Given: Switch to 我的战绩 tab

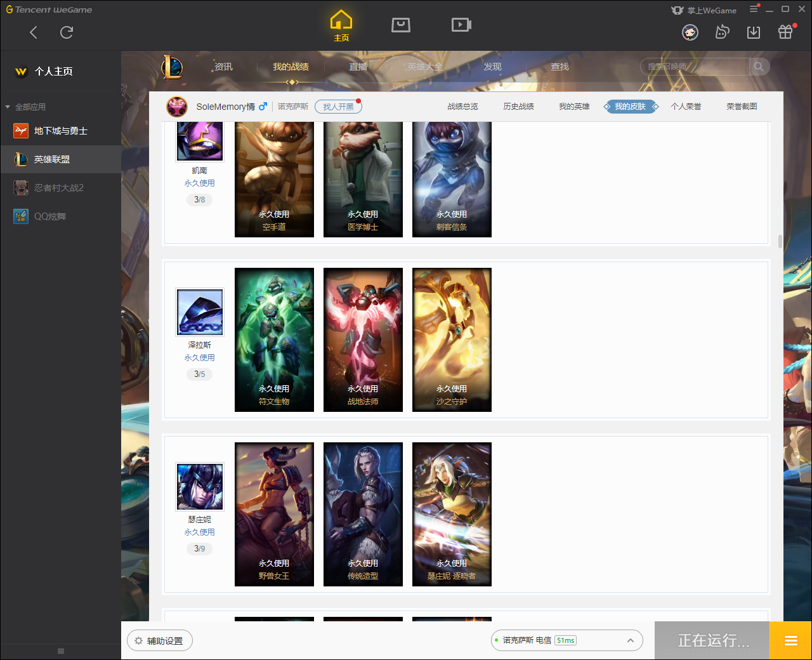Looking at the screenshot, I should point(291,67).
